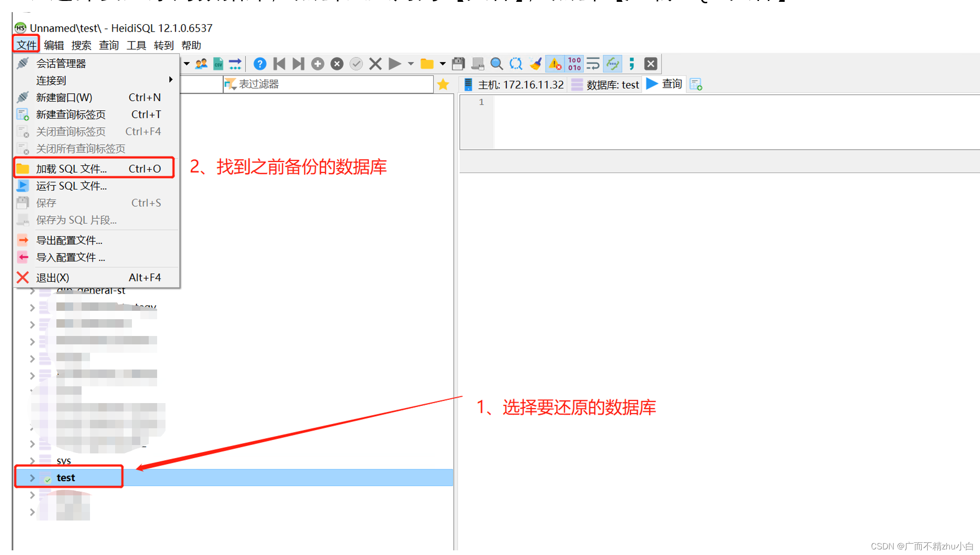980x555 pixels.
Task: Open the 搜索 menu
Action: (x=81, y=45)
